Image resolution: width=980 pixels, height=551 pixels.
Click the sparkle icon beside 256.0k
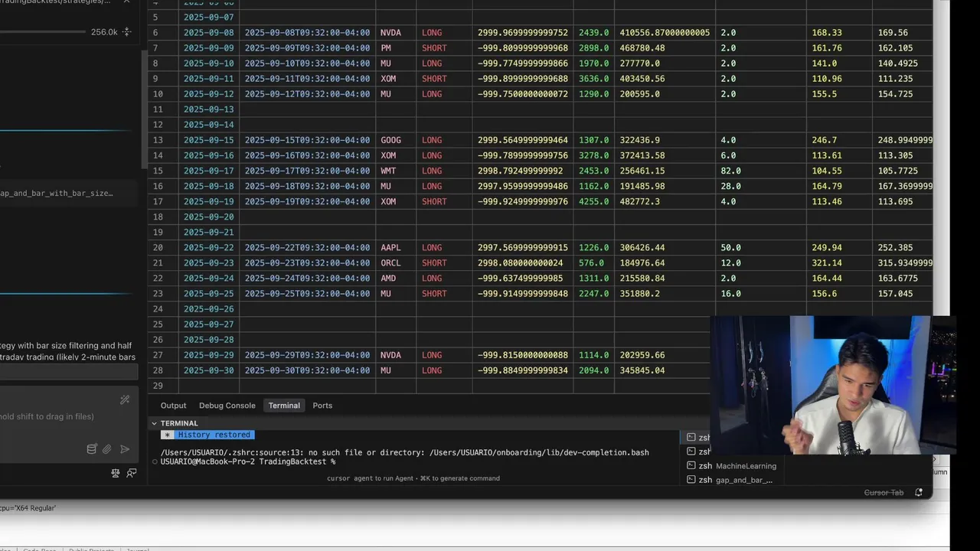point(127,31)
